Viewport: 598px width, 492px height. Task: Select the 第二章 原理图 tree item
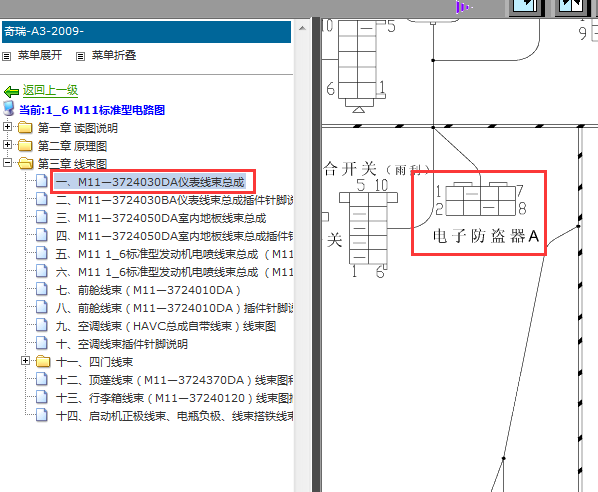[x=72, y=146]
